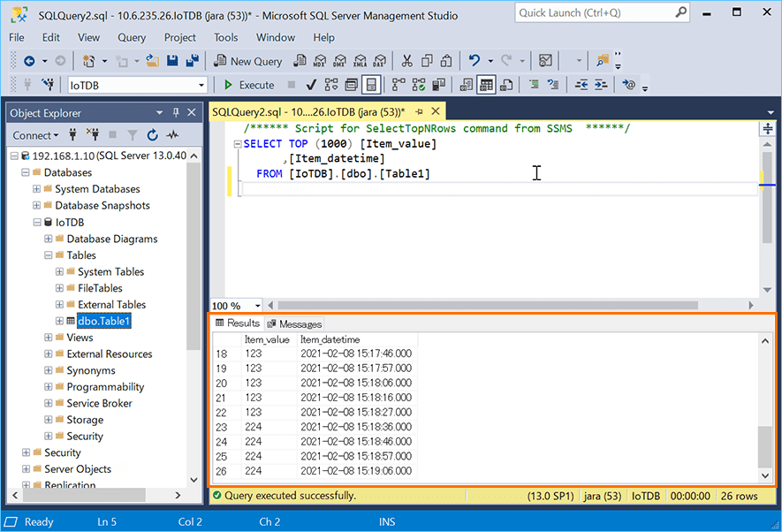This screenshot has height=532, width=782.
Task: Click Specify Values for Template Parameters icon
Action: (x=629, y=85)
